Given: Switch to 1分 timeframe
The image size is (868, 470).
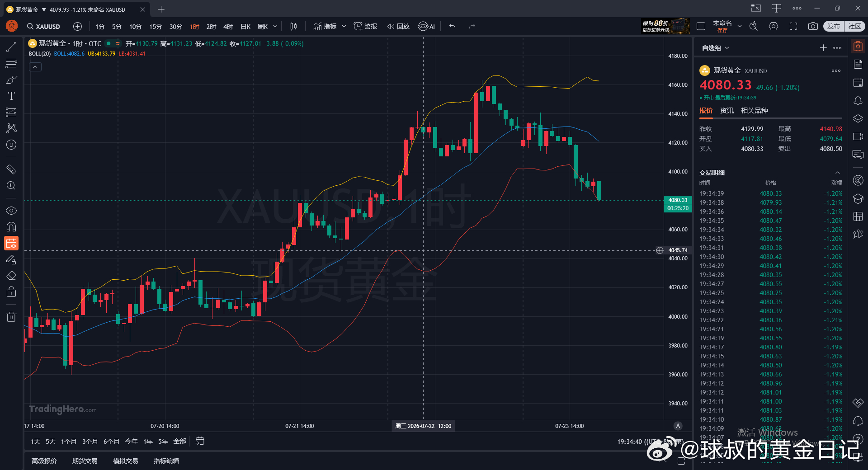Looking at the screenshot, I should [x=100, y=27].
